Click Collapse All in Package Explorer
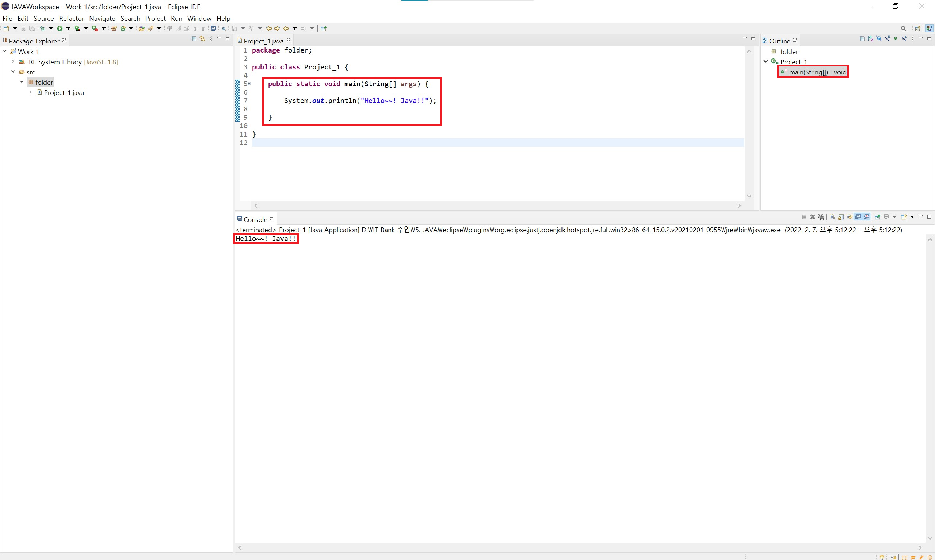This screenshot has height=560, width=935. pos(194,38)
